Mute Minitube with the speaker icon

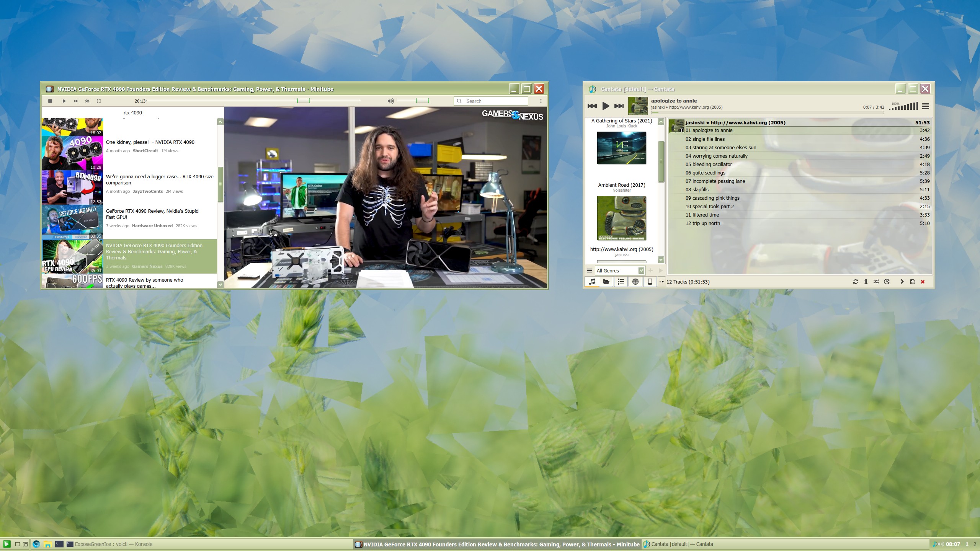(x=390, y=101)
